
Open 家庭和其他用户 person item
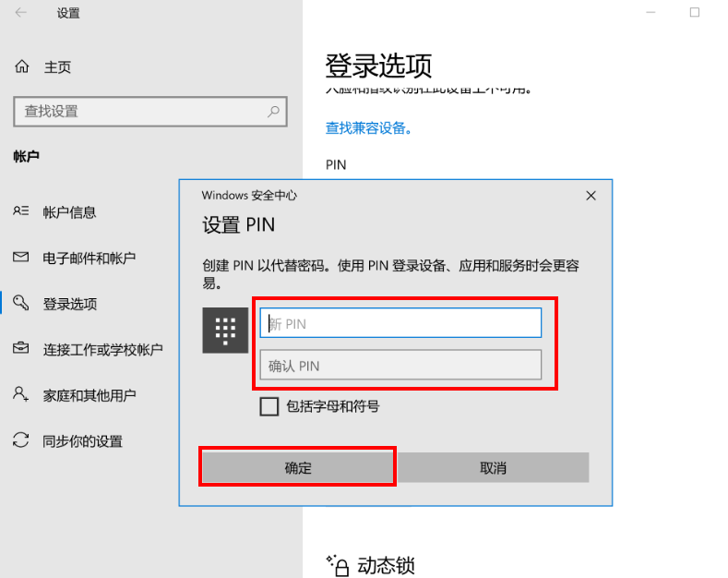89,395
